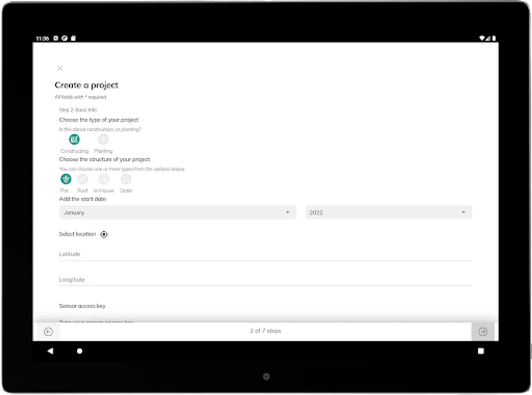532x395 pixels.
Task: Click the Create a project heading
Action: click(86, 85)
